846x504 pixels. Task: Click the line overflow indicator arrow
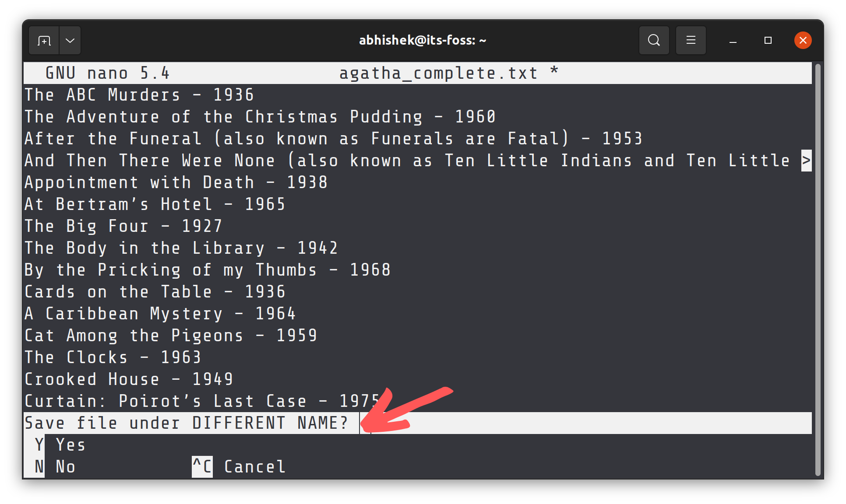pyautogui.click(x=806, y=160)
